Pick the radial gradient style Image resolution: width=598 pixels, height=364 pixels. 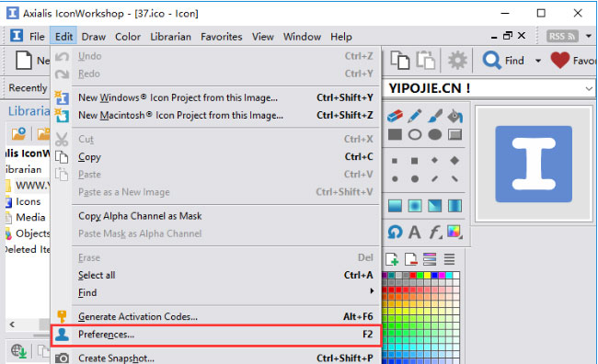click(x=415, y=206)
